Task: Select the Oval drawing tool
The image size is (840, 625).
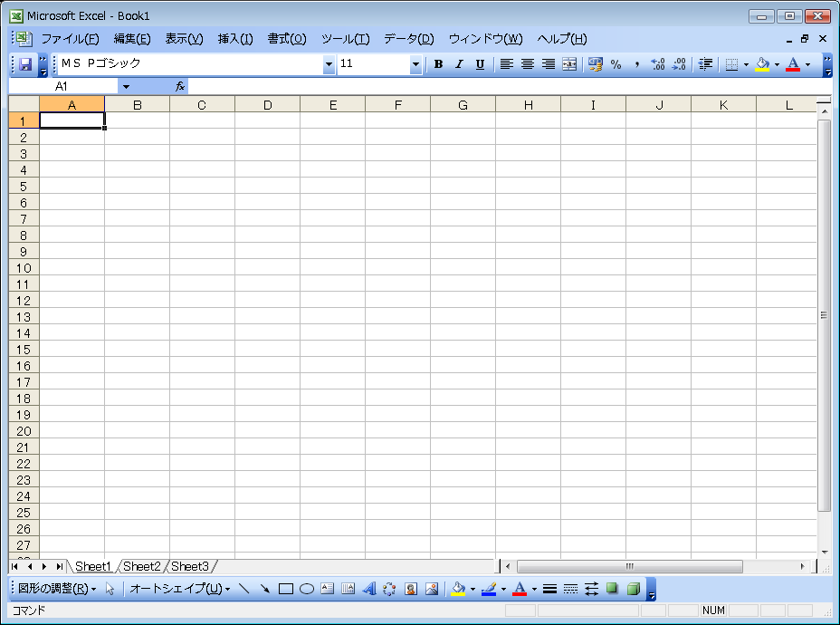Action: point(307,589)
